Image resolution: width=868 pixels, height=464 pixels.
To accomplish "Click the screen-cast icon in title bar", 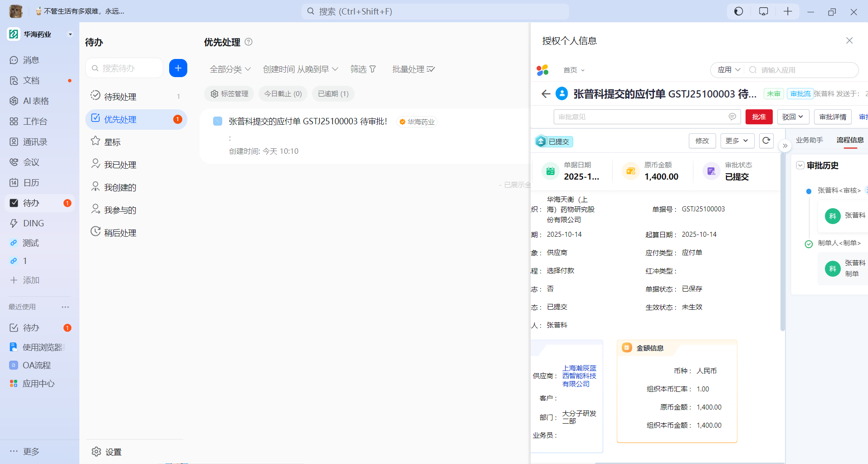I will pyautogui.click(x=764, y=11).
